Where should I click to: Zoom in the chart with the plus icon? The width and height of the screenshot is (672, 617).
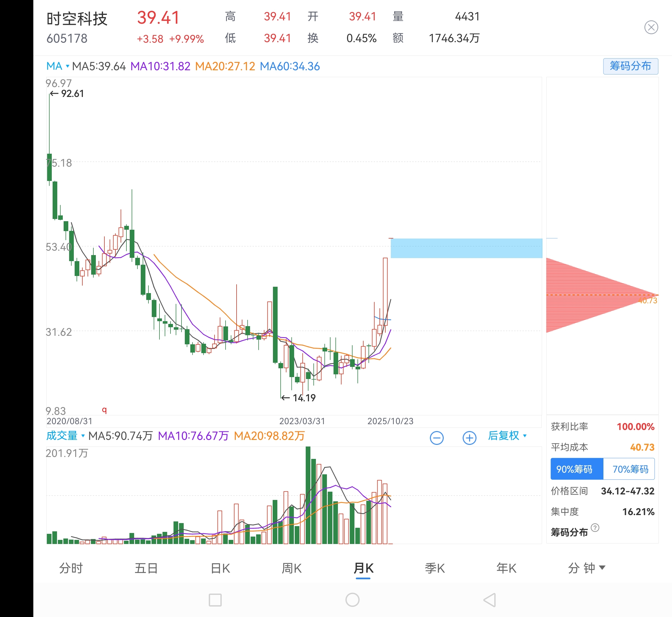pyautogui.click(x=469, y=438)
